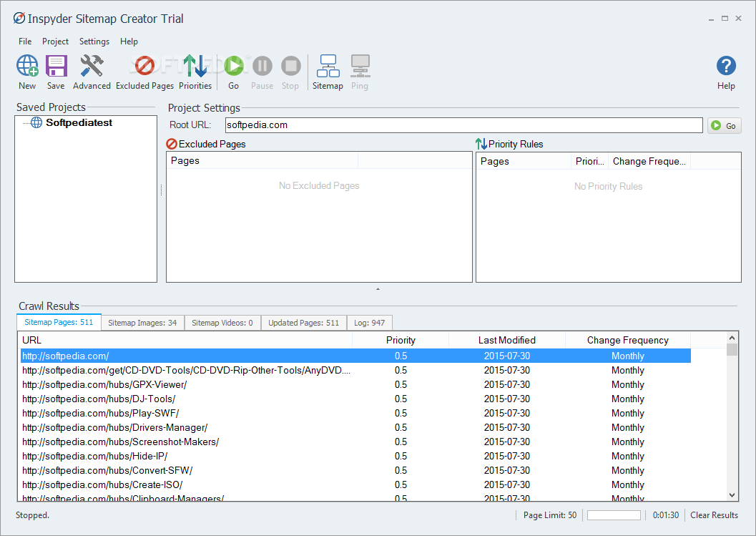Switch to Sitemap Images tab

coord(143,323)
